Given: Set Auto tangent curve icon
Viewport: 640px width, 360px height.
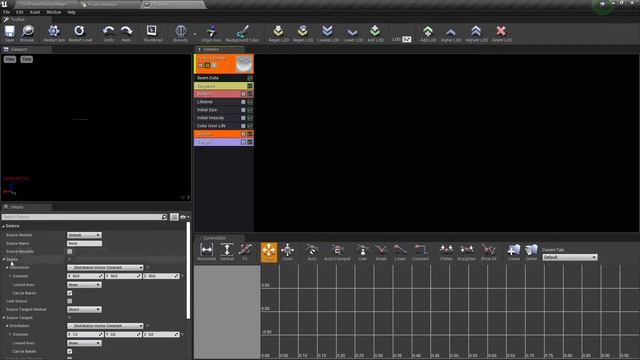Looking at the screenshot, I should point(312,252).
